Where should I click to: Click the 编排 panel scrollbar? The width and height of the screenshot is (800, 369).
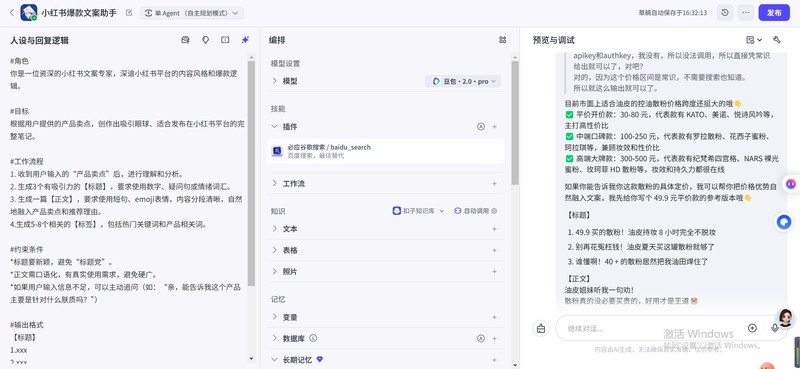click(x=515, y=122)
